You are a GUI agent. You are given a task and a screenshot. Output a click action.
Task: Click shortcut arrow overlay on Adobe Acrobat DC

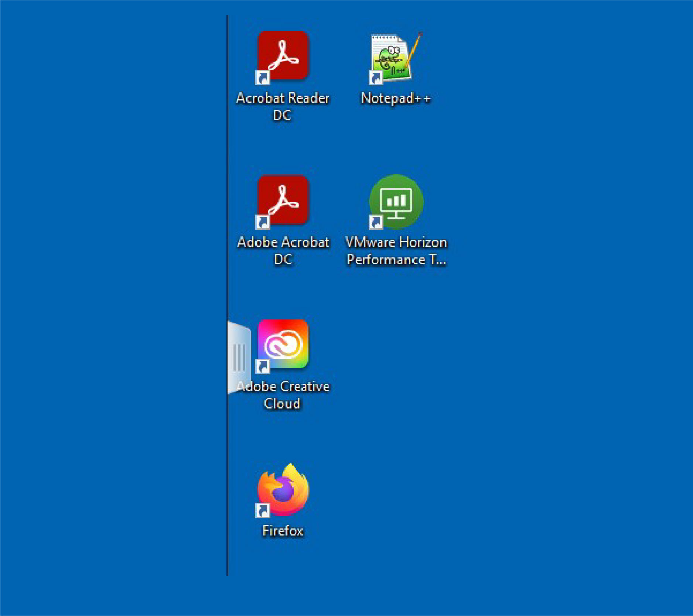(x=263, y=222)
